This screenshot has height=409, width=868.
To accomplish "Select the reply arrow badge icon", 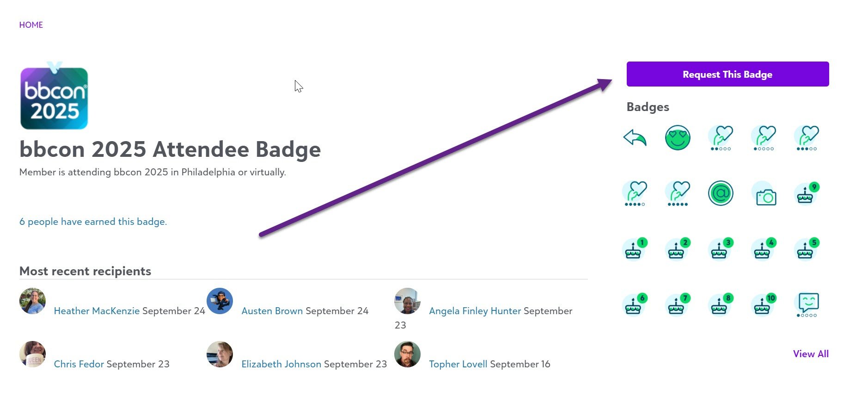I will [x=634, y=137].
